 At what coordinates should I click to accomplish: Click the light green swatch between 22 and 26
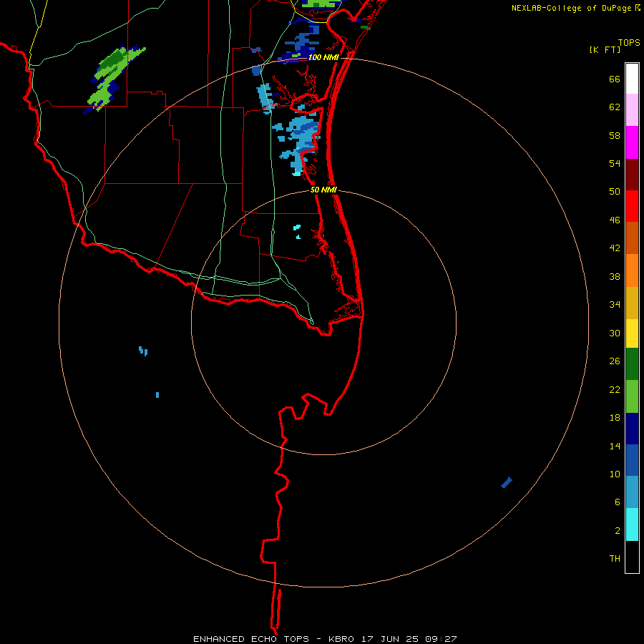(632, 396)
